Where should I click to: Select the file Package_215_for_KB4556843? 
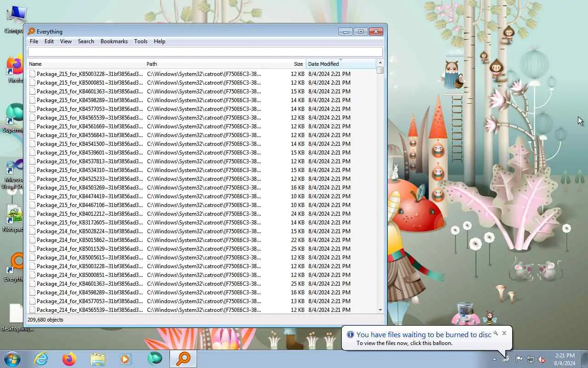click(90, 135)
